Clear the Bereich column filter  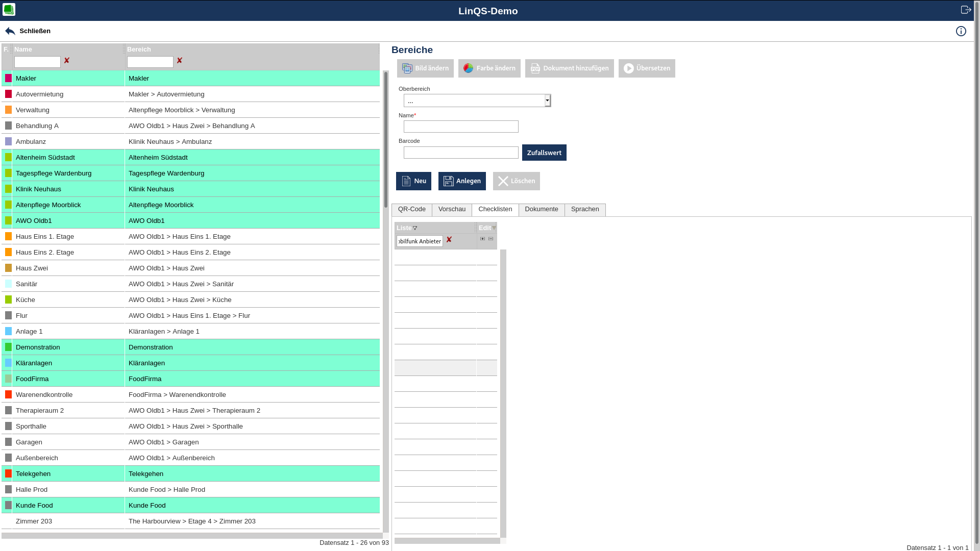(179, 61)
